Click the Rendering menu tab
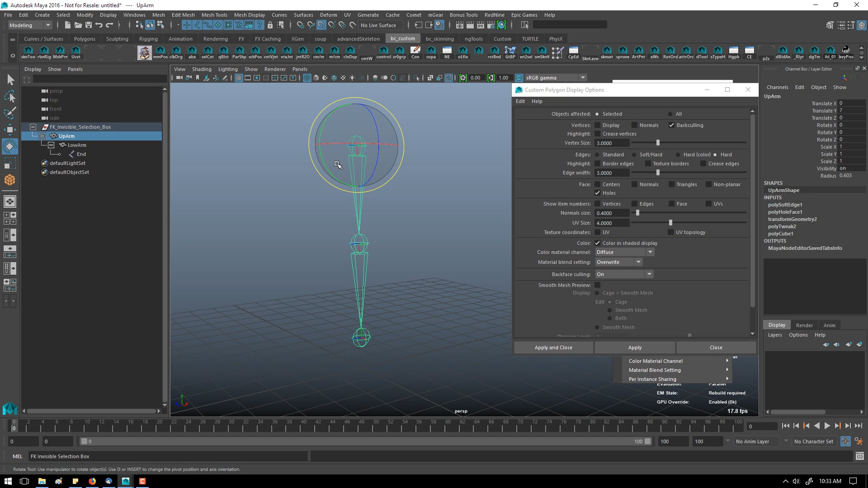The width and height of the screenshot is (868, 488). (x=215, y=38)
